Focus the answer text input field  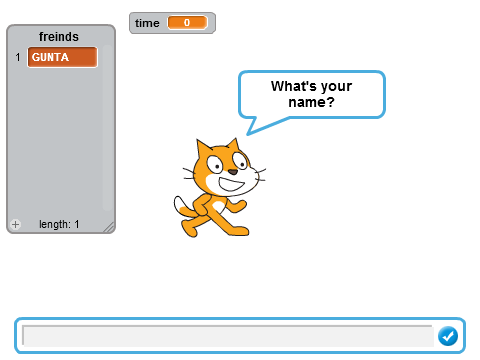click(228, 336)
